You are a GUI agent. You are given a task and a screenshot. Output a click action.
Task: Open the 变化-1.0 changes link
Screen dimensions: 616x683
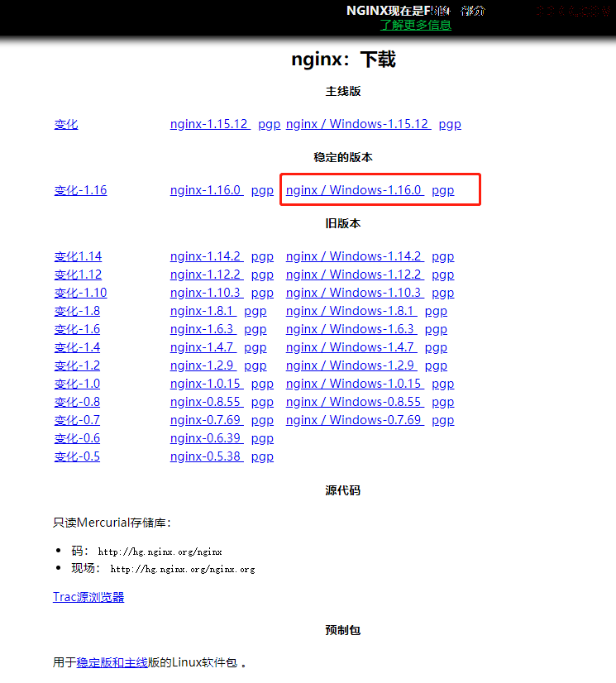pyautogui.click(x=77, y=384)
